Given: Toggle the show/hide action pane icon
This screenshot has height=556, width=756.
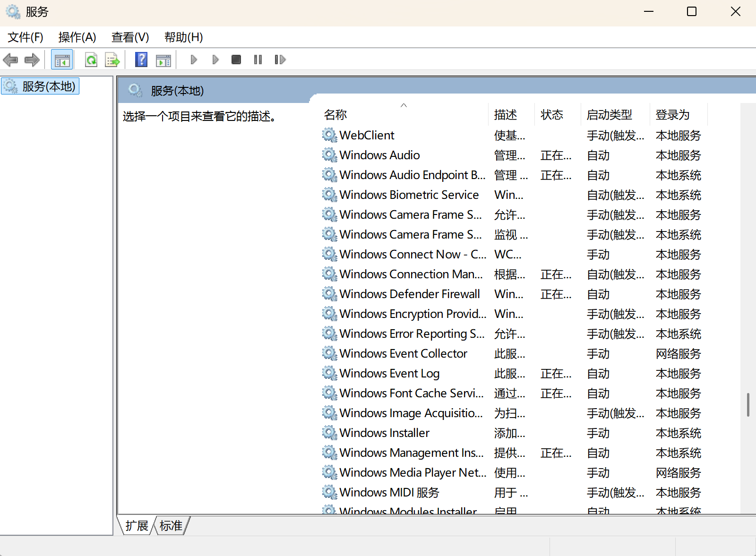Looking at the screenshot, I should point(163,60).
